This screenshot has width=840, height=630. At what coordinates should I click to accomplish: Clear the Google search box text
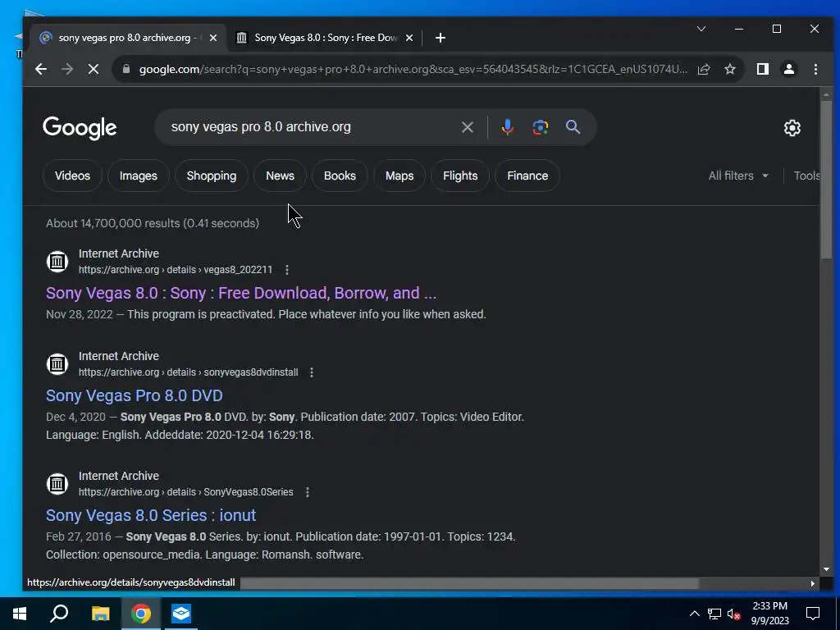[x=467, y=127]
